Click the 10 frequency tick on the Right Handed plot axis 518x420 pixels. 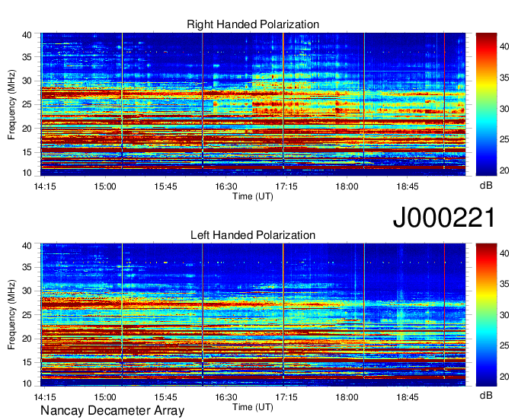coord(27,173)
